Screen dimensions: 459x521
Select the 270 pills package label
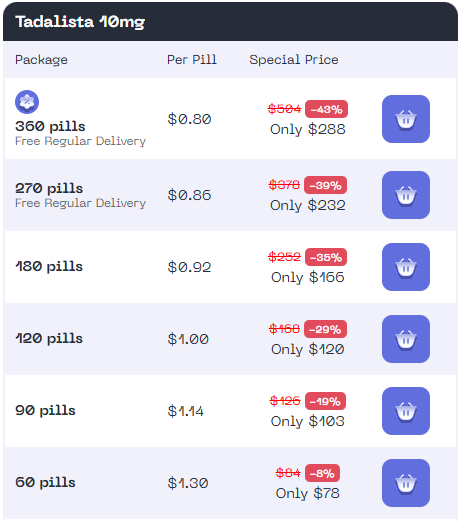49,188
